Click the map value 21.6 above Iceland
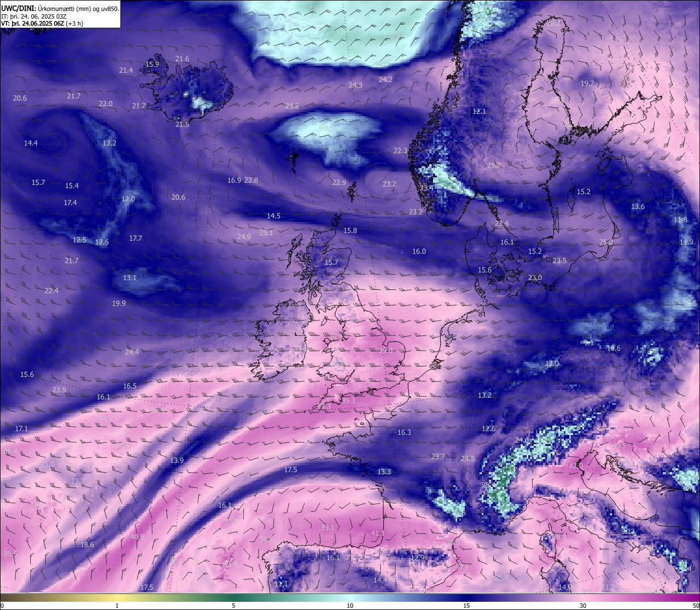Viewport: 700px width, 610px height. pos(182,59)
